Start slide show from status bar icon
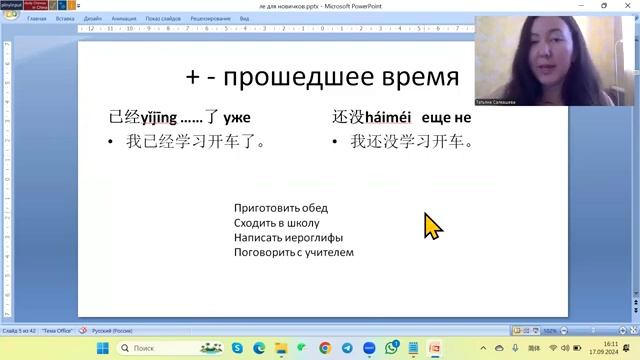Screen dimensions: 640x360 pos(536,331)
